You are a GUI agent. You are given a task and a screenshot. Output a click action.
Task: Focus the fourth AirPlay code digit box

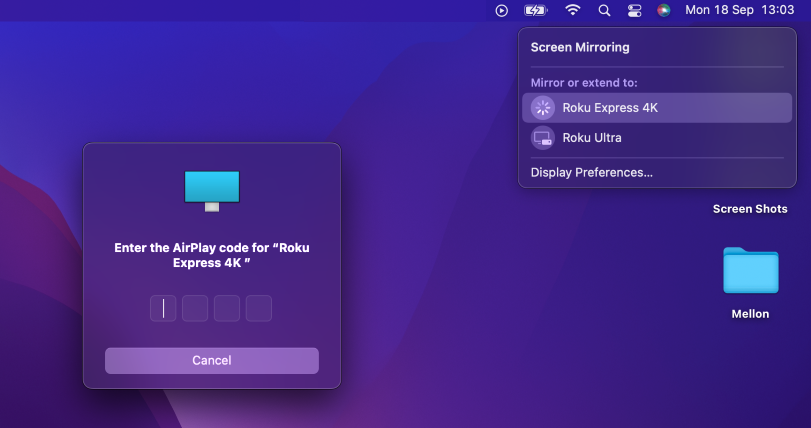click(x=259, y=308)
